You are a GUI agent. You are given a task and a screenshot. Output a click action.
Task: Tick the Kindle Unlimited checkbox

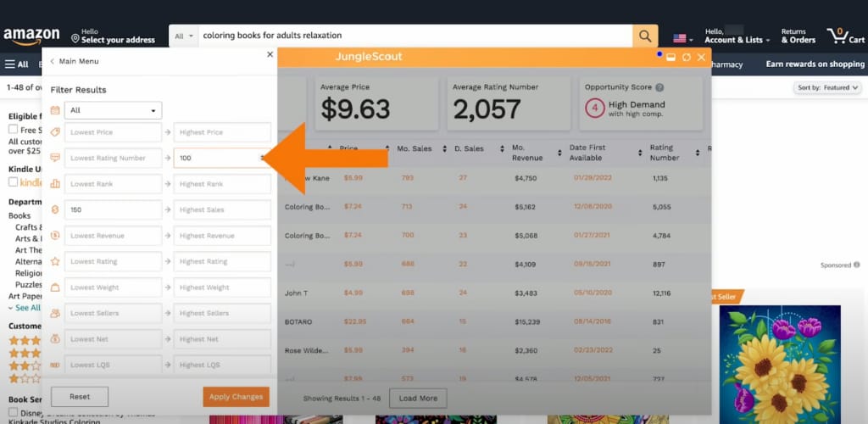pos(13,181)
